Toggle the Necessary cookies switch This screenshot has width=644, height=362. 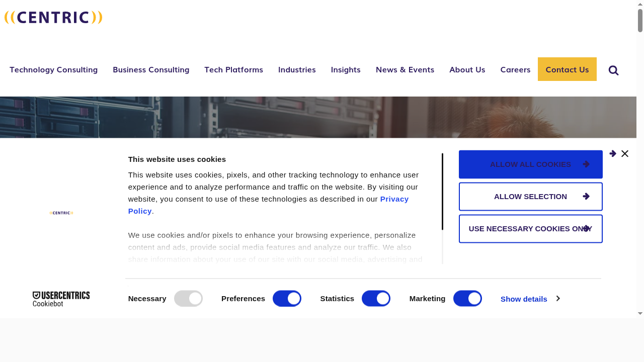click(x=188, y=299)
